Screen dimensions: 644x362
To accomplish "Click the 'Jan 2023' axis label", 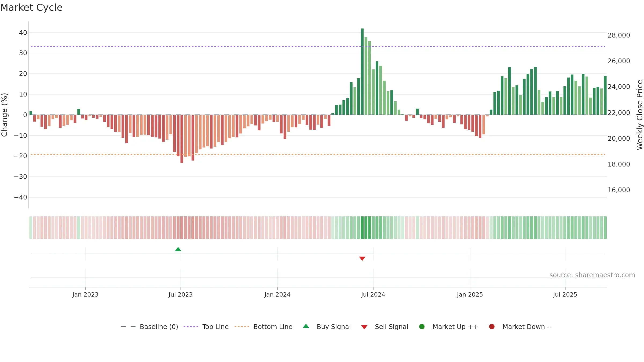I will 85,294.
